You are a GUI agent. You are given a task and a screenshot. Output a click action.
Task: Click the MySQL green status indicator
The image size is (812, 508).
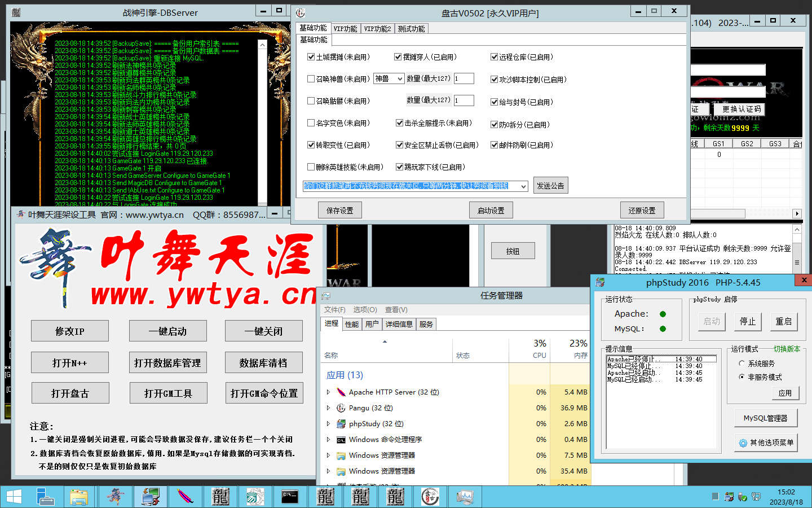coord(663,329)
